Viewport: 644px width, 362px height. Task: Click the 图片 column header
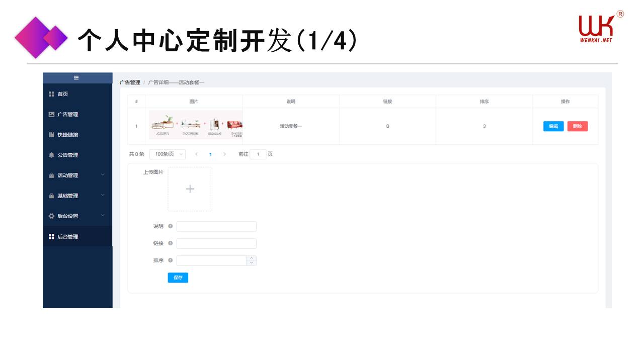[194, 102]
